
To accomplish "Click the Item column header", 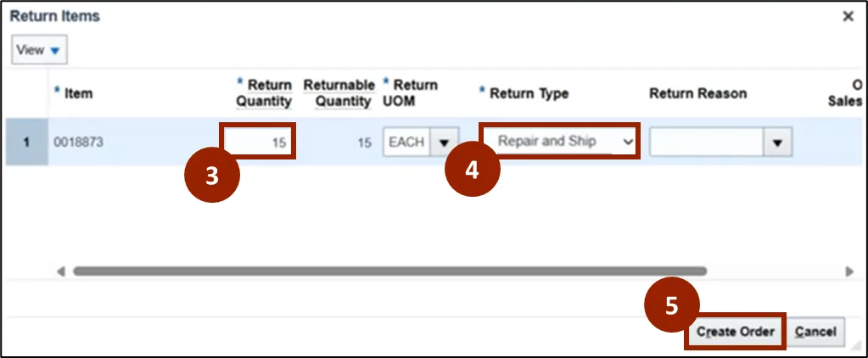I will click(78, 93).
